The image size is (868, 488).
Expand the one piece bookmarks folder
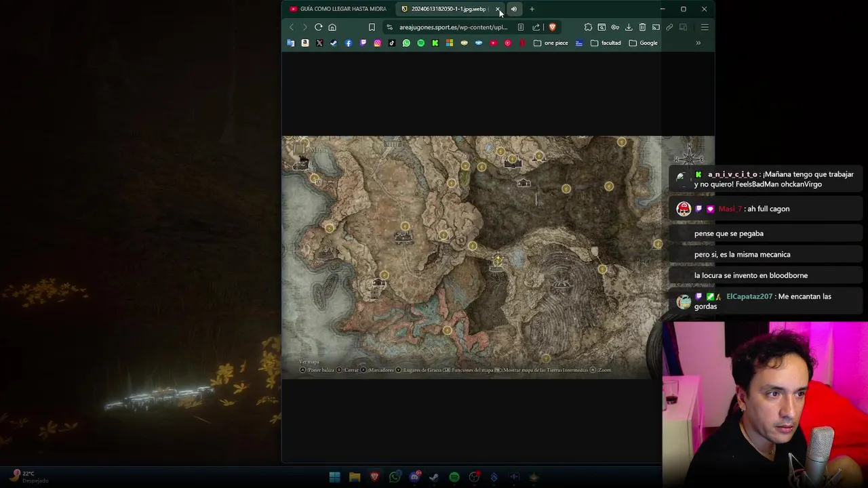[551, 43]
